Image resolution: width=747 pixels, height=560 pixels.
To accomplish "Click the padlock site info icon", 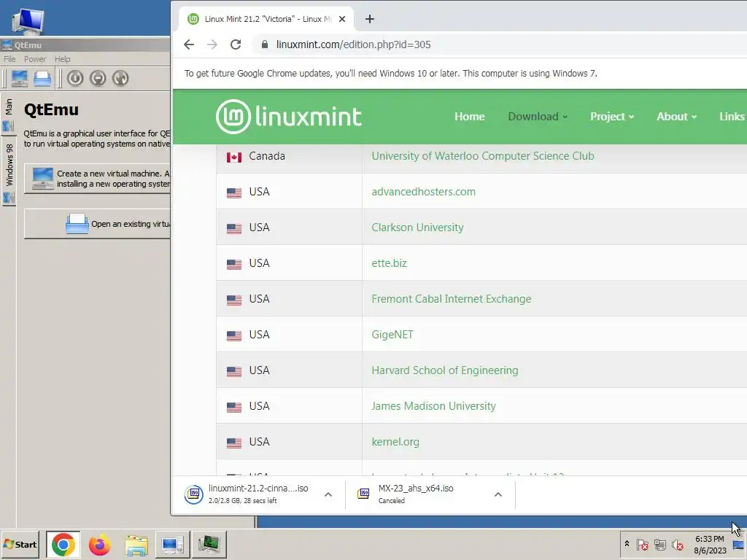I will pos(264,44).
